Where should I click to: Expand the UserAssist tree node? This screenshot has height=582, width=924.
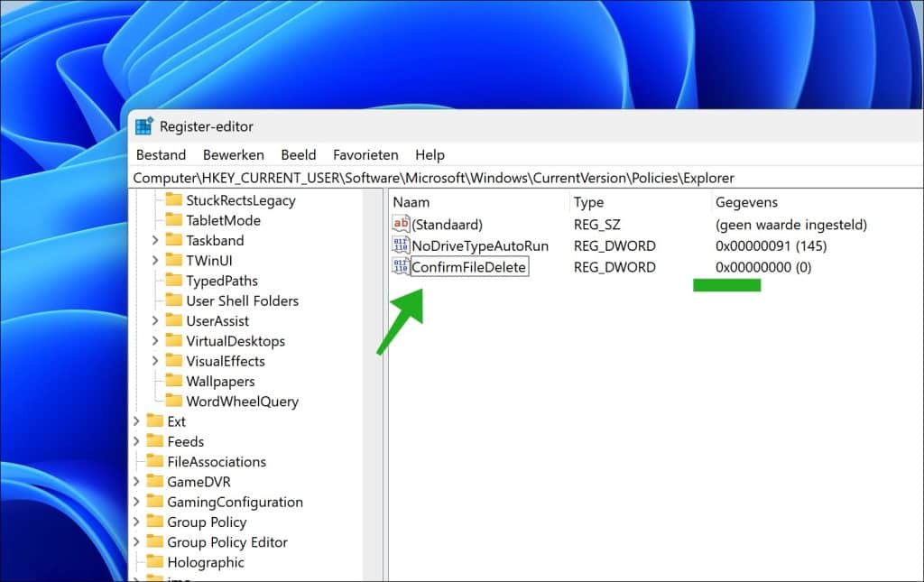pos(155,321)
